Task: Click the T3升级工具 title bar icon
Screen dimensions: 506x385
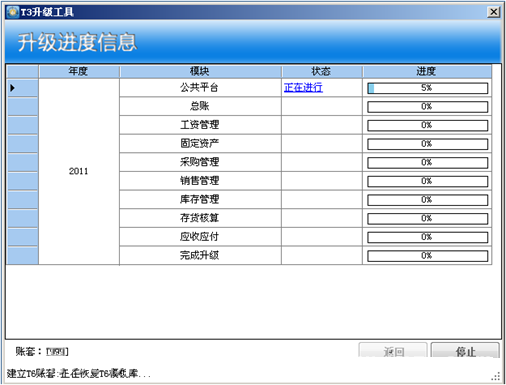Action: [x=13, y=12]
